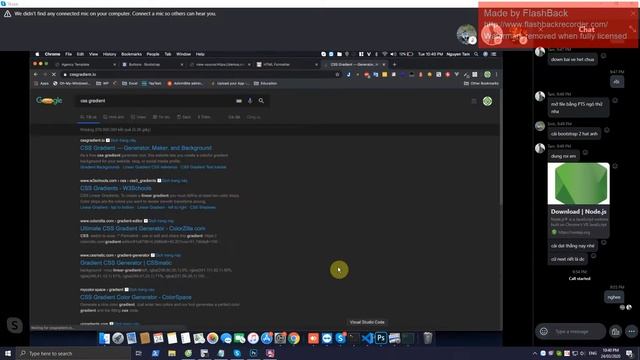Open the Messages dock icon
Screen dimensions: 640x360
point(226,338)
